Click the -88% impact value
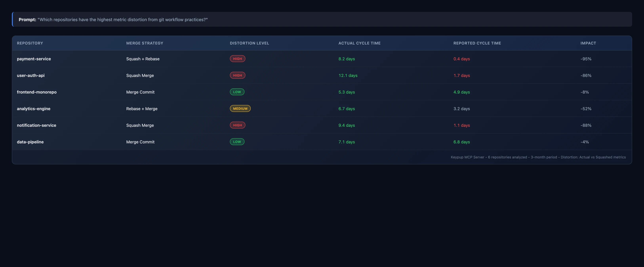 pos(586,125)
